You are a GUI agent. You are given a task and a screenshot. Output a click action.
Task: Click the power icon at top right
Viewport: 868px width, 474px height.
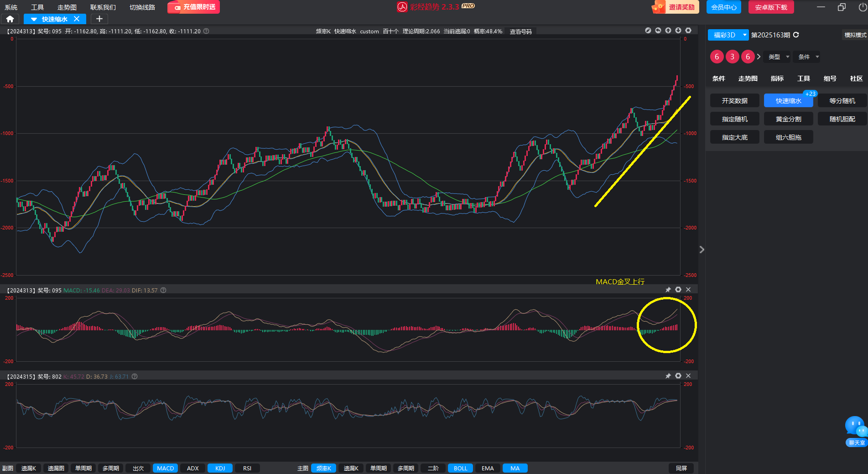863,7
